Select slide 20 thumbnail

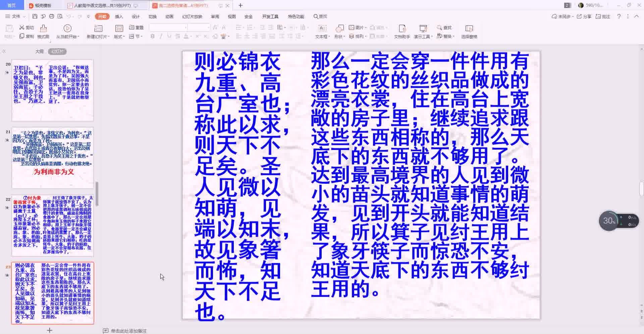pos(53,90)
